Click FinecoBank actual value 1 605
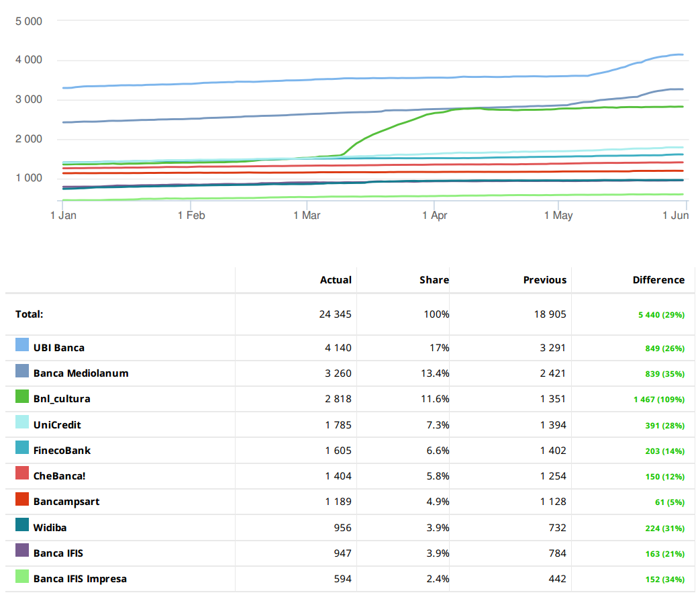 tap(338, 451)
